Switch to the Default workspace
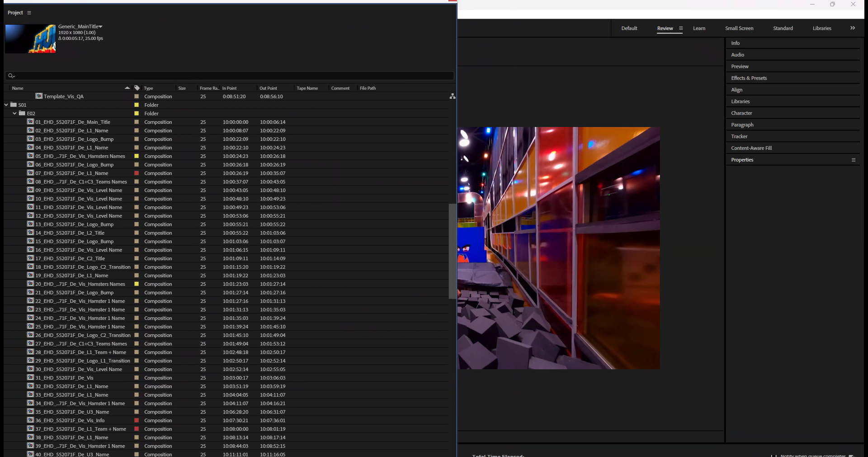The width and height of the screenshot is (868, 457). tap(629, 28)
